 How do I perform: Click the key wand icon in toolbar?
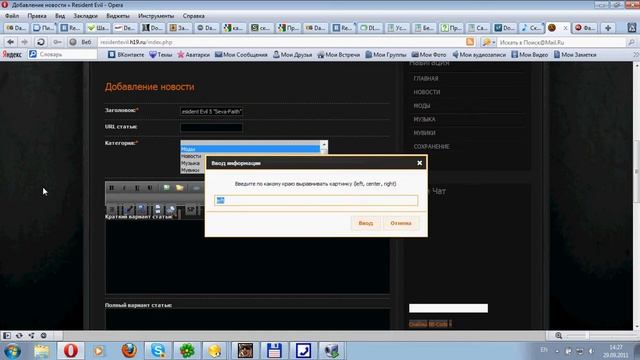tap(57, 42)
